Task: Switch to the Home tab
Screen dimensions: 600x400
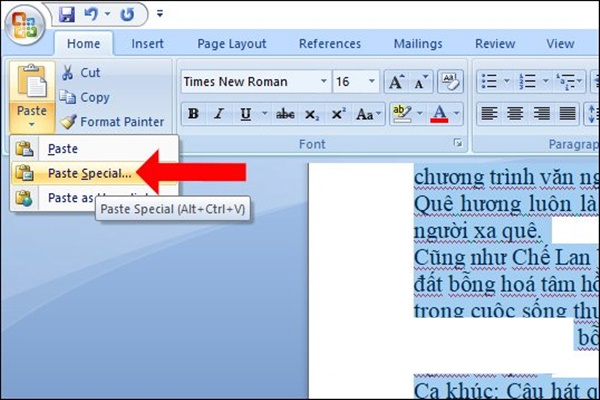Action: (x=83, y=44)
